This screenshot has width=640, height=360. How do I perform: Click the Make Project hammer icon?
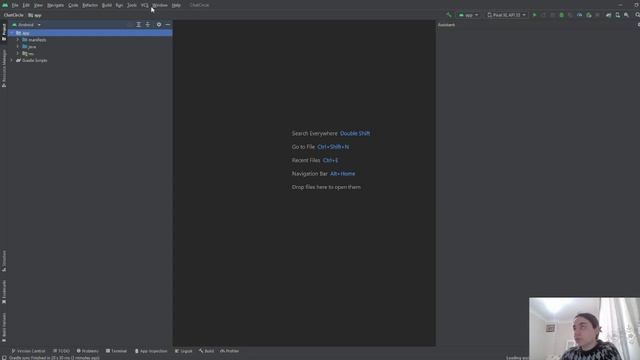point(449,15)
